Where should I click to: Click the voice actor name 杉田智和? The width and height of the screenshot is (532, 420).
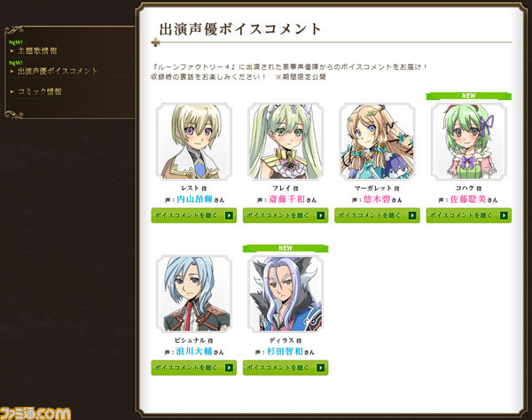(x=285, y=351)
